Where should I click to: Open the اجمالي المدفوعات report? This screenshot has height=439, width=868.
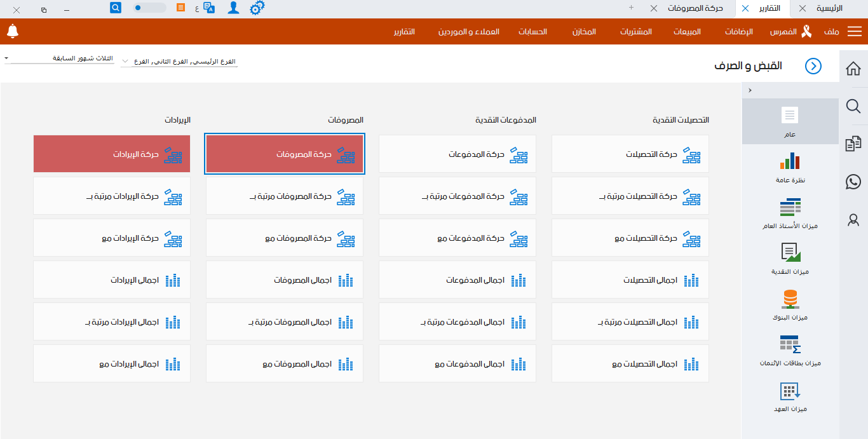(x=457, y=280)
